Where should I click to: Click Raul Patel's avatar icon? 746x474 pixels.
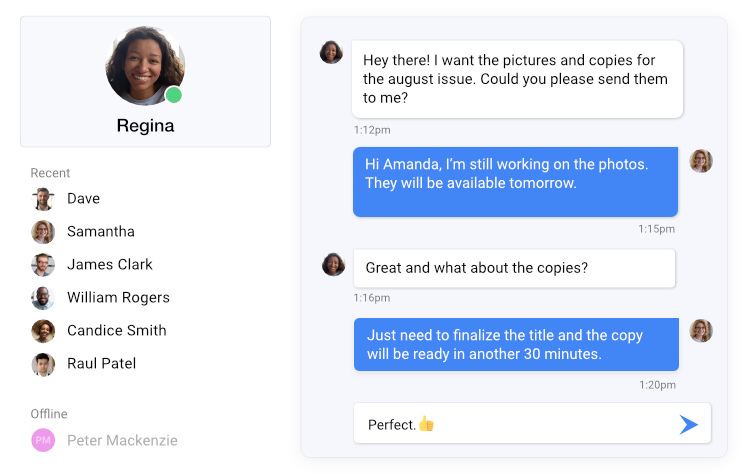point(43,364)
